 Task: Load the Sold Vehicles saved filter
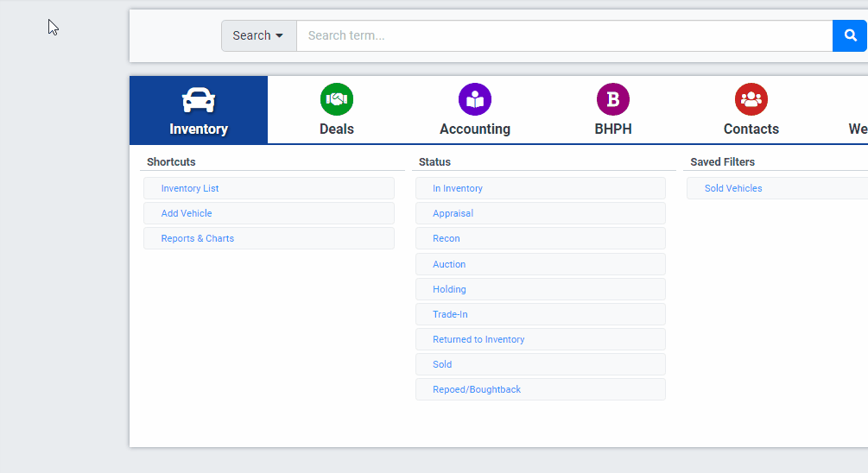pyautogui.click(x=733, y=188)
